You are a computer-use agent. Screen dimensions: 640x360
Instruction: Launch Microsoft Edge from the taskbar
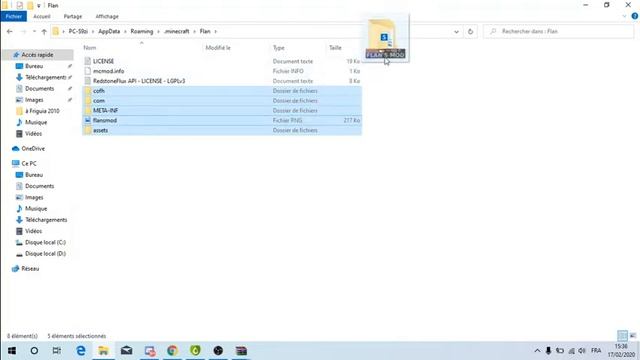point(81,351)
